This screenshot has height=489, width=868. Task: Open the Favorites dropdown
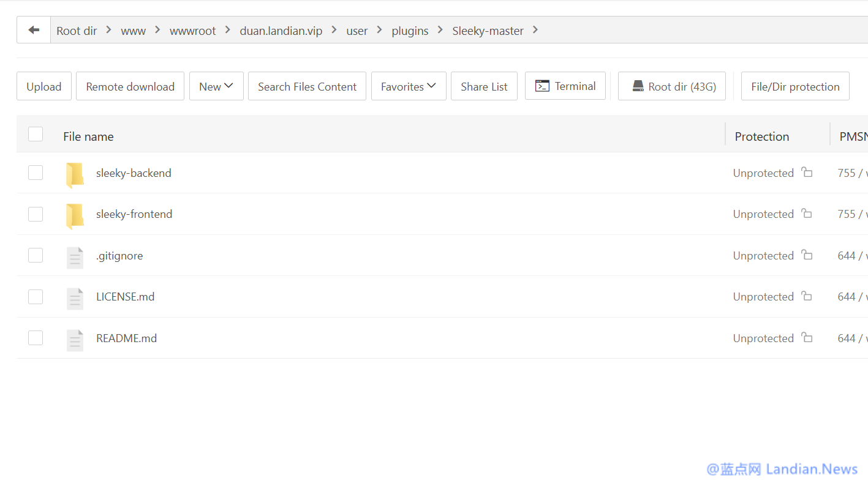pos(408,86)
